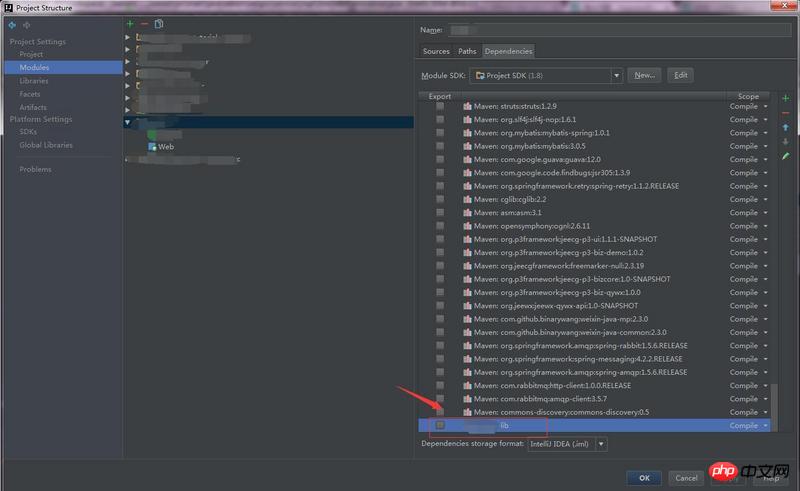The height and width of the screenshot is (491, 800).
Task: Click the Edit SDK button
Action: pyautogui.click(x=681, y=76)
